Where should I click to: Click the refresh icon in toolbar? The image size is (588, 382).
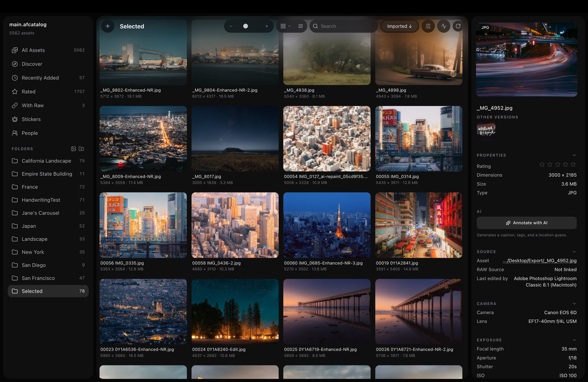point(458,26)
